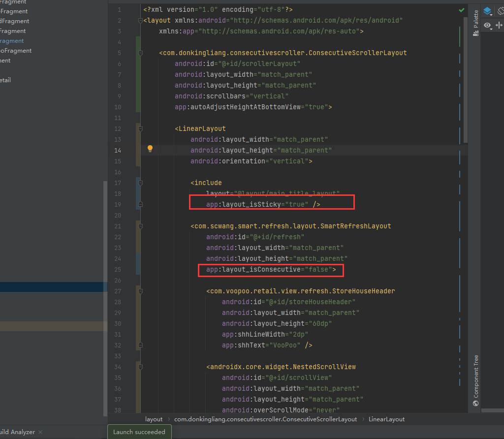Click line number 1 in the gutter
The width and height of the screenshot is (504, 439).
tap(119, 10)
